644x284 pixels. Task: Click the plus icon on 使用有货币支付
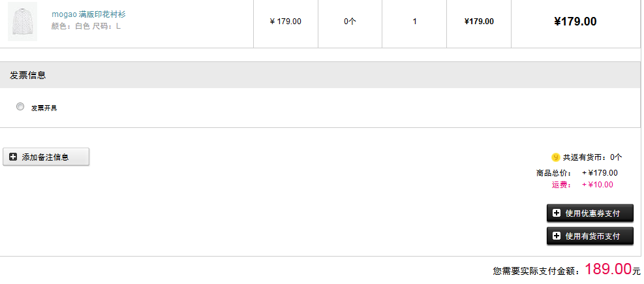tap(557, 236)
